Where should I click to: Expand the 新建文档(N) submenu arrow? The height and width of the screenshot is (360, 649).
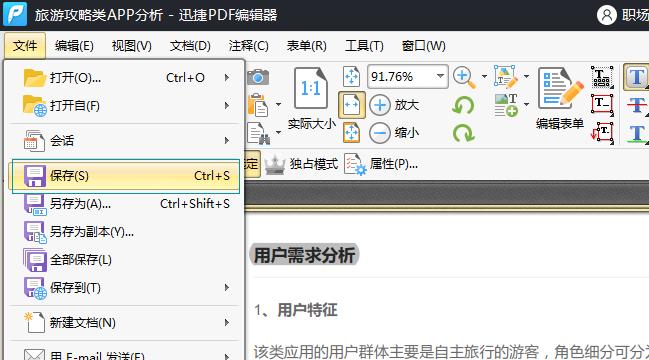pyautogui.click(x=226, y=322)
